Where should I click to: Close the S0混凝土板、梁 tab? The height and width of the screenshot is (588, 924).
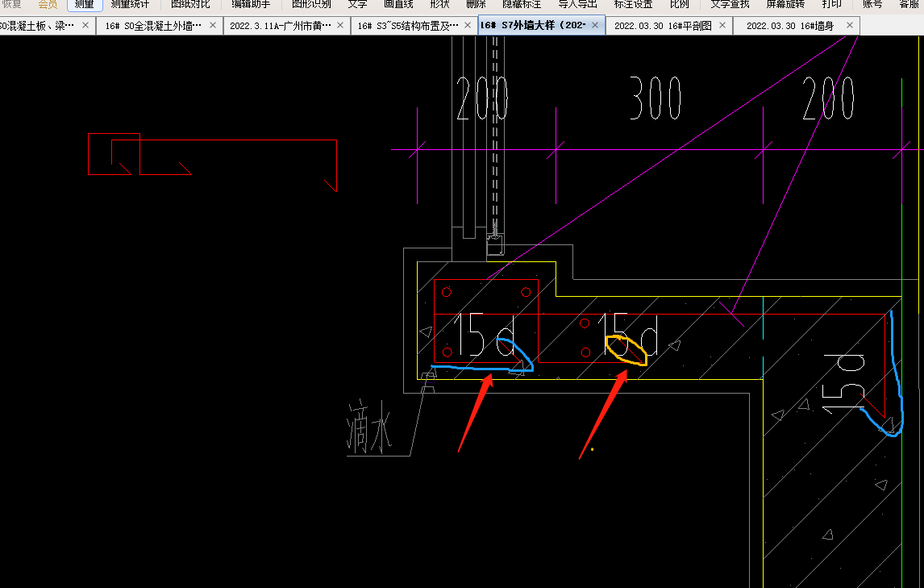coord(85,25)
